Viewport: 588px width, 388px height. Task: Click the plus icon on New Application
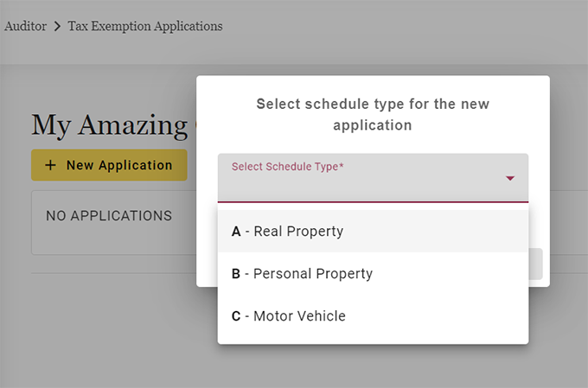[x=50, y=165]
